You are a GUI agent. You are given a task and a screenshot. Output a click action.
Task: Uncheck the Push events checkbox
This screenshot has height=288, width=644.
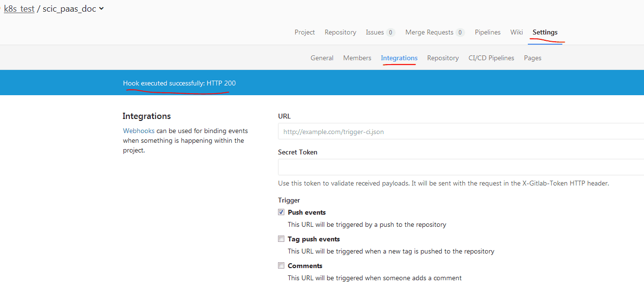pyautogui.click(x=281, y=212)
